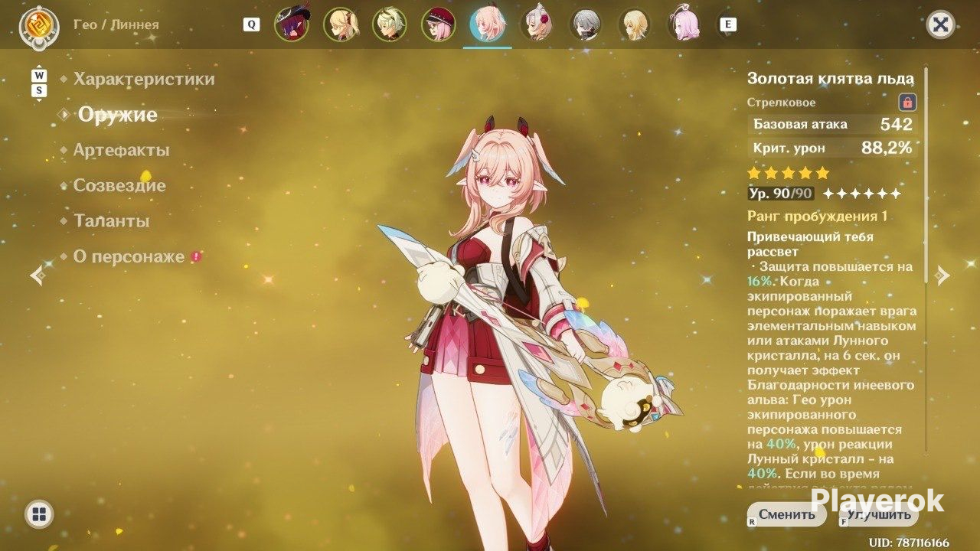980x551 pixels.
Task: Click the W key indicator
Action: click(39, 76)
